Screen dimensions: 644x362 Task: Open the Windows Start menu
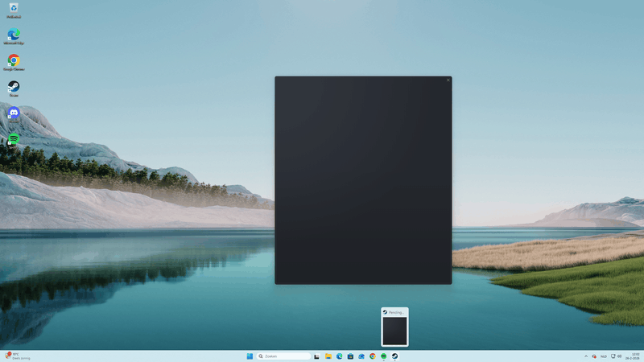(x=250, y=356)
